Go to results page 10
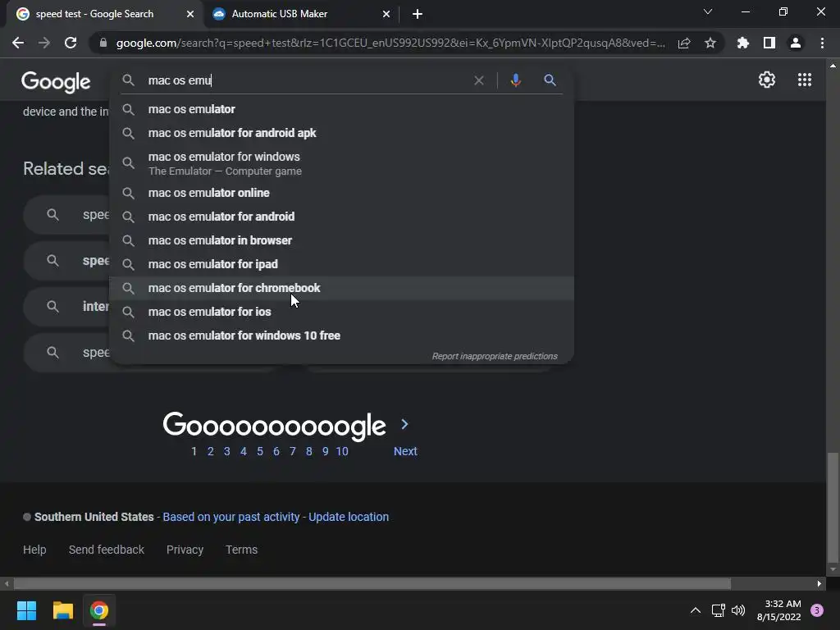 342,452
